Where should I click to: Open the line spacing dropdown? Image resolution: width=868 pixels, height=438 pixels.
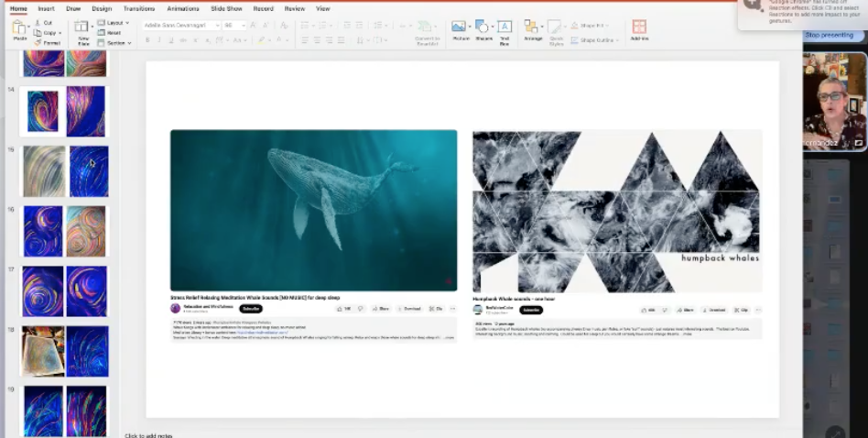(x=379, y=26)
